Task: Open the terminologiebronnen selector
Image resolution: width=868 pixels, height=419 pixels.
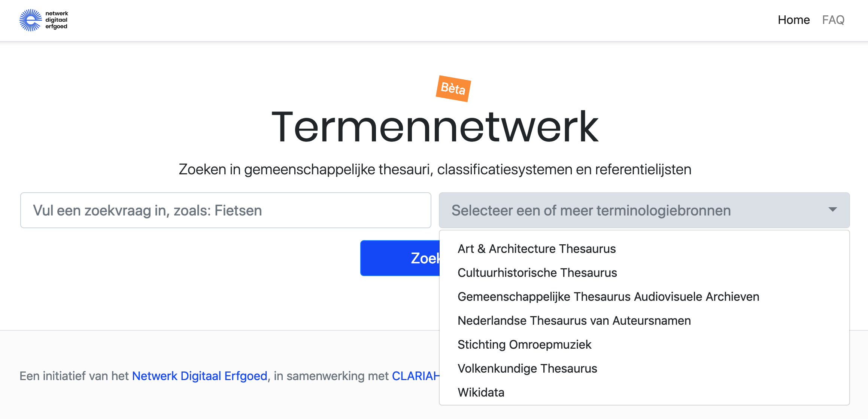Action: (633, 210)
